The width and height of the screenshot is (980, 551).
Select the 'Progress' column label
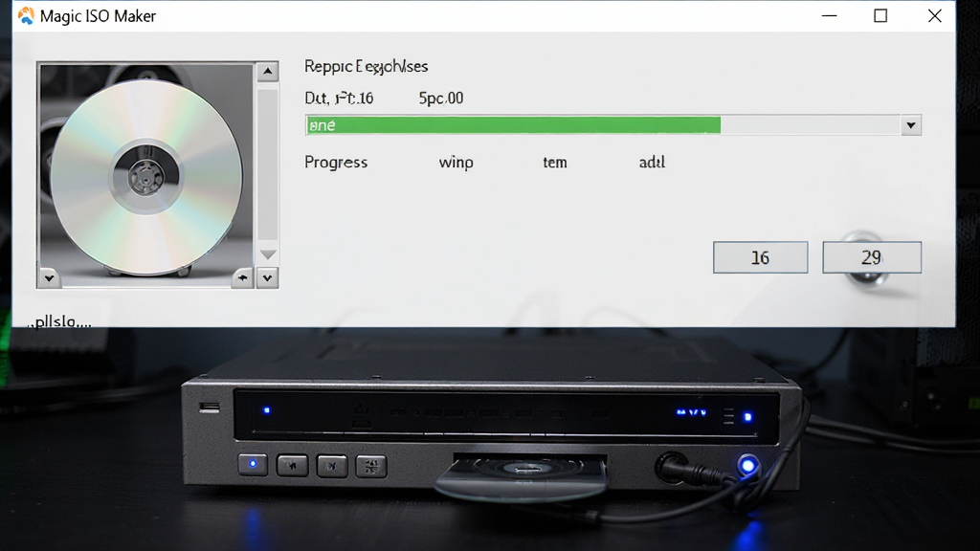(x=336, y=163)
